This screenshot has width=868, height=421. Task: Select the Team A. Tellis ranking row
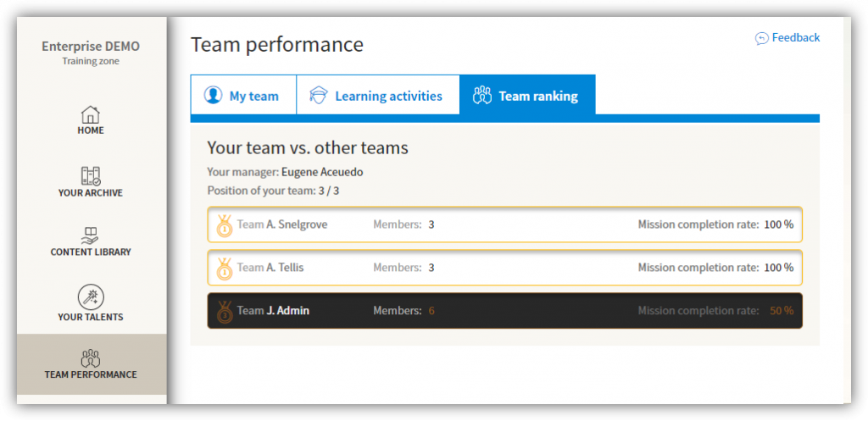click(x=505, y=268)
